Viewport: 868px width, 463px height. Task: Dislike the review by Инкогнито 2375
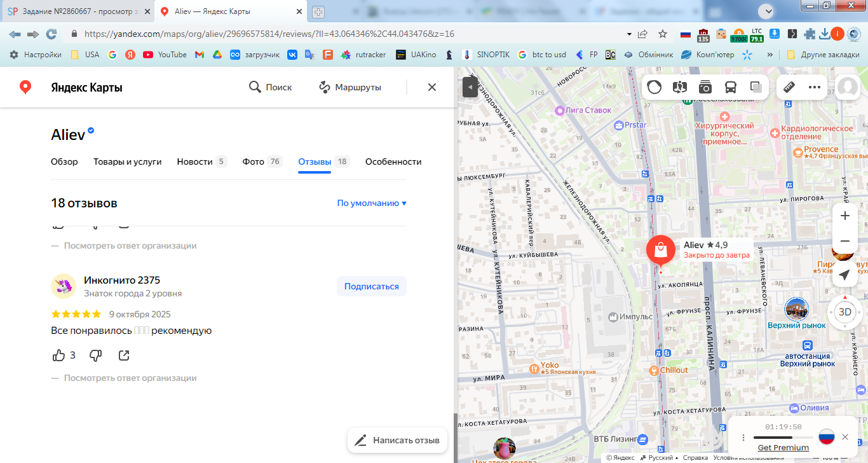95,356
